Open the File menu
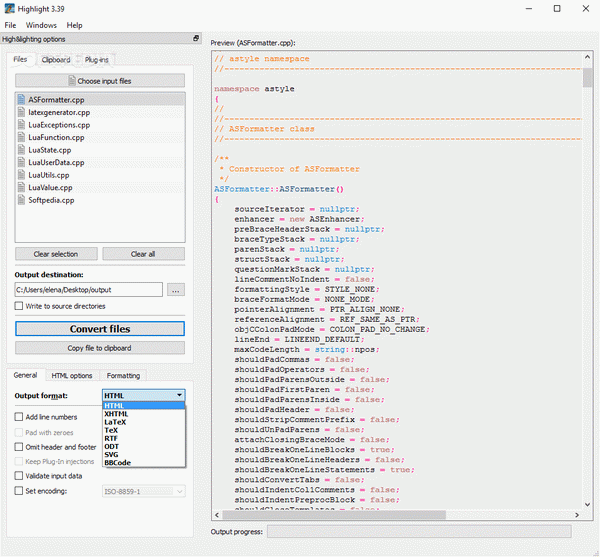Image resolution: width=600 pixels, height=557 pixels. click(x=10, y=25)
